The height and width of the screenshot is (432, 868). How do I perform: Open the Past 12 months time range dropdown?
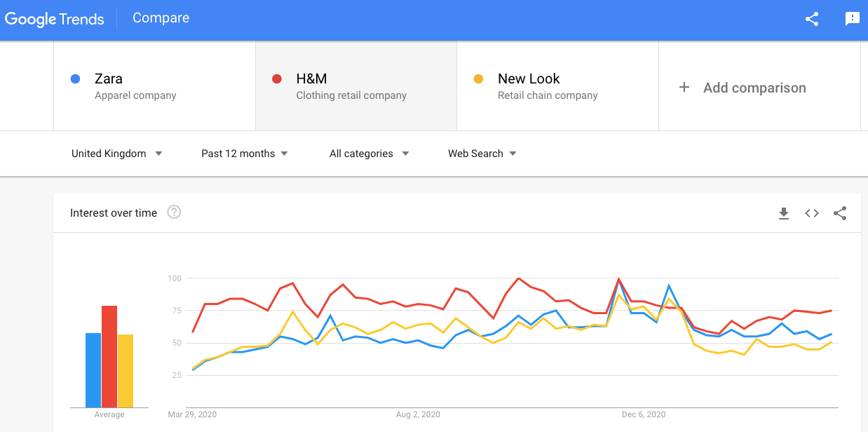tap(244, 153)
